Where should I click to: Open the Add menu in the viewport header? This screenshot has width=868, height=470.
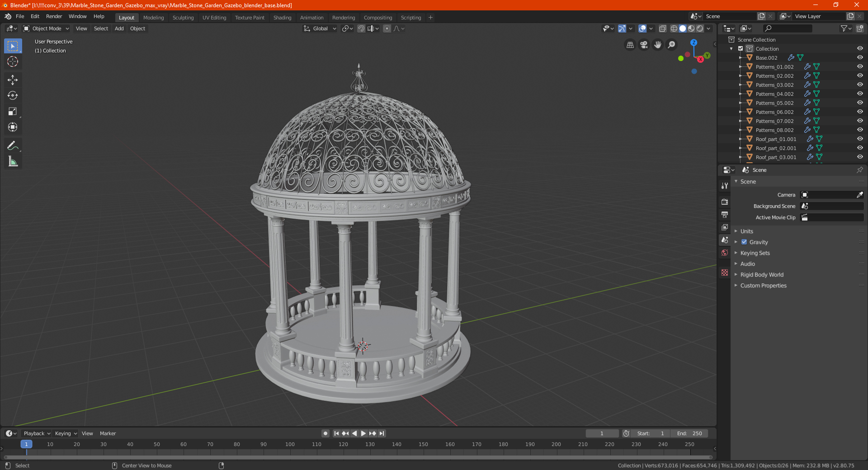tap(119, 28)
